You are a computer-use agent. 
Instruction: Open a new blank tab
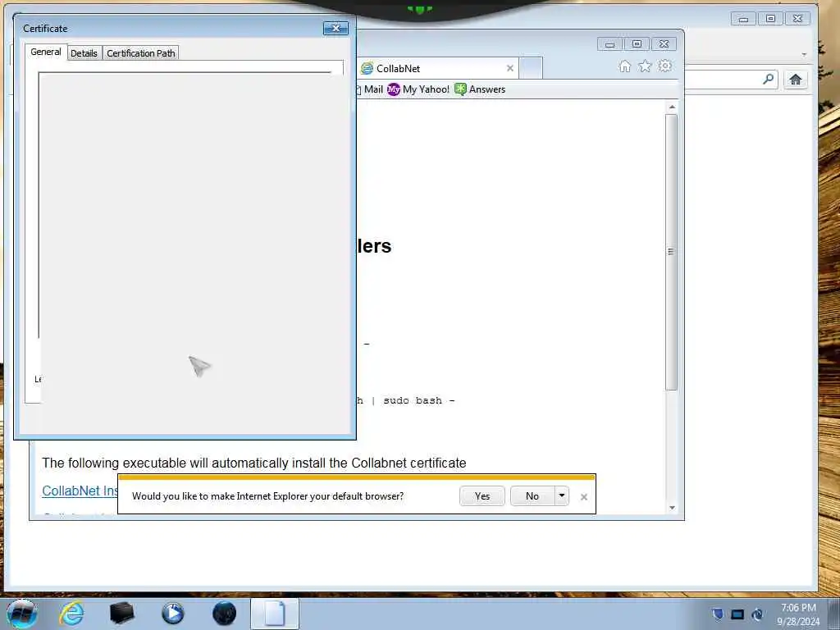pyautogui.click(x=531, y=68)
